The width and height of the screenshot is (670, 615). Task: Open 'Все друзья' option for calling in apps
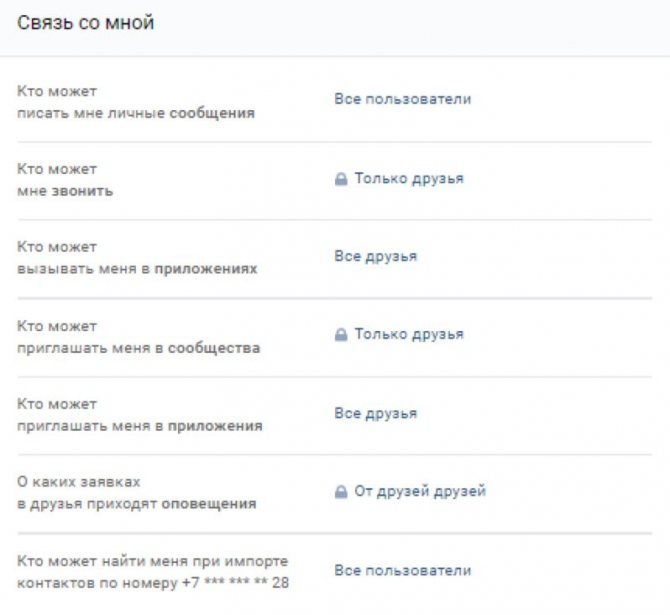(x=376, y=256)
